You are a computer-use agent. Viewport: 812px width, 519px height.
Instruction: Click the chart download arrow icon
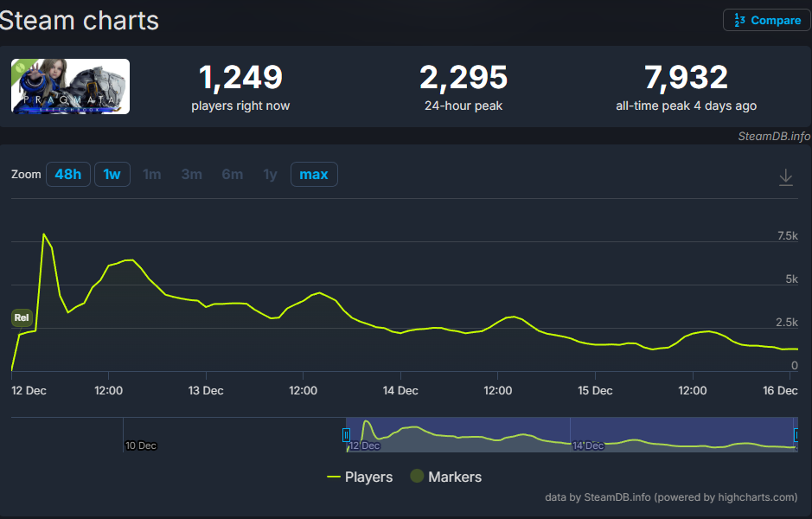(785, 177)
